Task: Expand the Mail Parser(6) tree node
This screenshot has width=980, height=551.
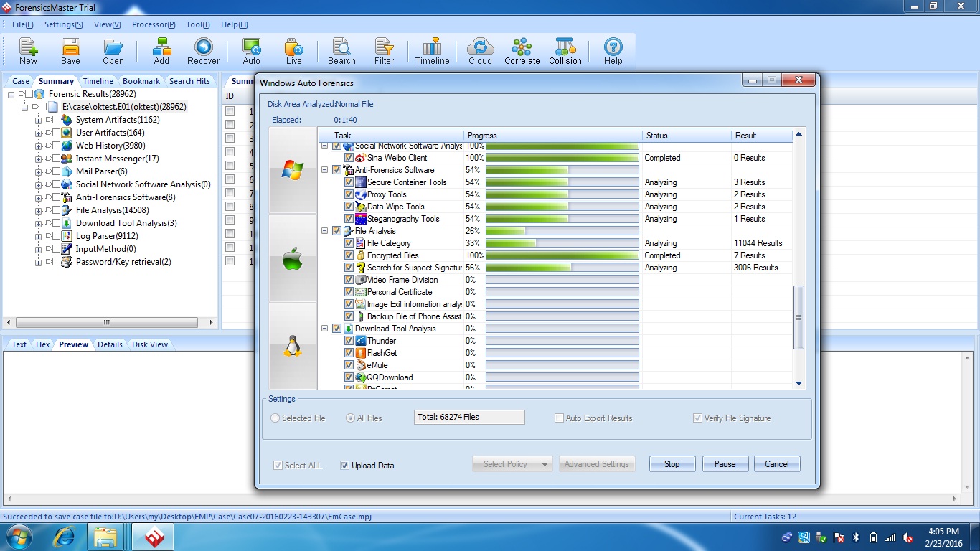Action: click(38, 171)
